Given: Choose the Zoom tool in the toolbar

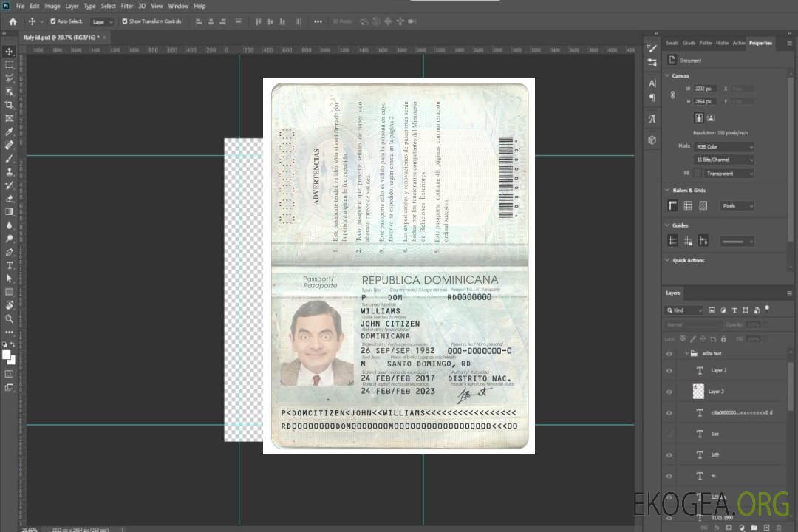Looking at the screenshot, I should tap(9, 318).
